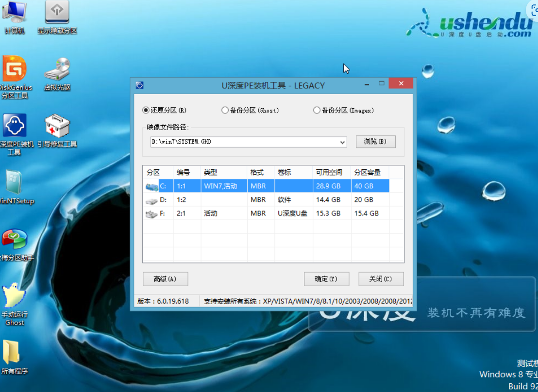Viewport: 538px width, 392px height.
Task: Sort by the 分区 column header
Action: pos(158,172)
